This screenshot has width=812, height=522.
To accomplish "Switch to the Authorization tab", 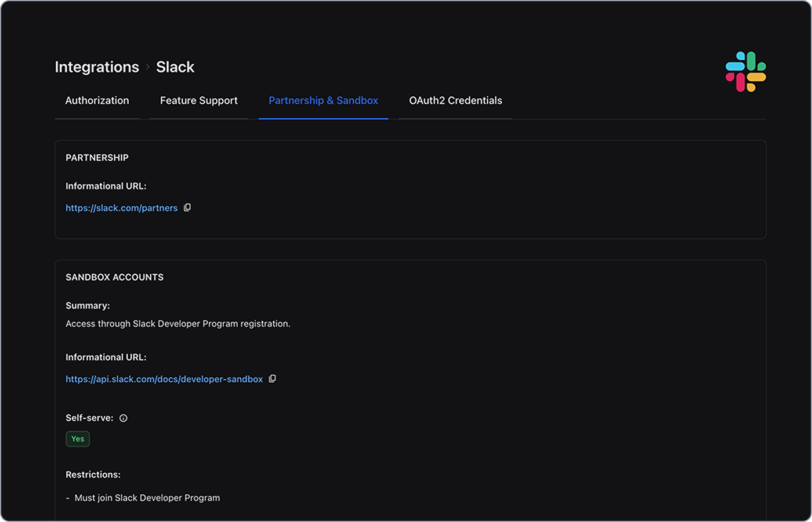I will click(x=97, y=101).
